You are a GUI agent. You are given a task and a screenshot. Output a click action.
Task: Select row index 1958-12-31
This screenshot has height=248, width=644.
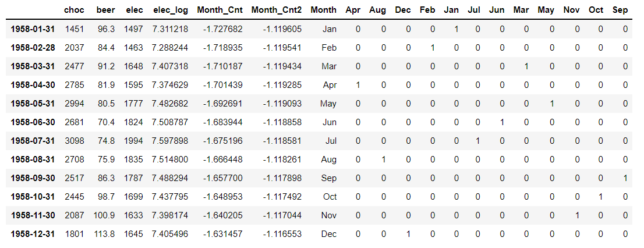pos(33,234)
